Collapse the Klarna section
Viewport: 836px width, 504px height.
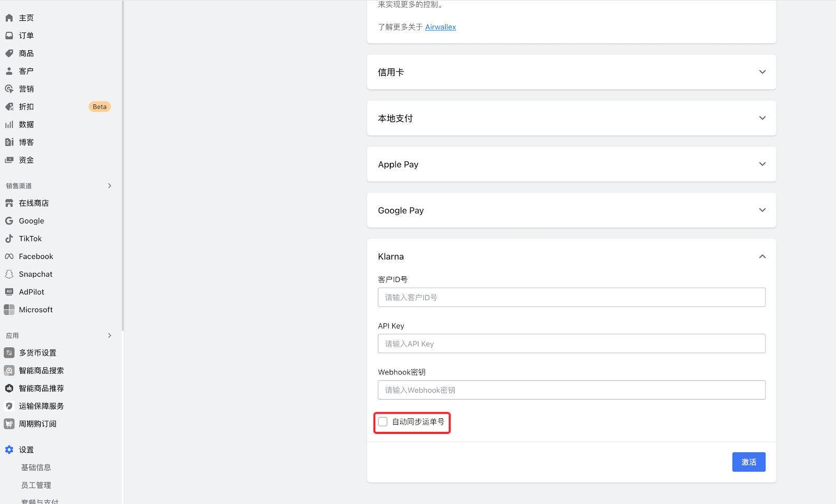coord(762,256)
